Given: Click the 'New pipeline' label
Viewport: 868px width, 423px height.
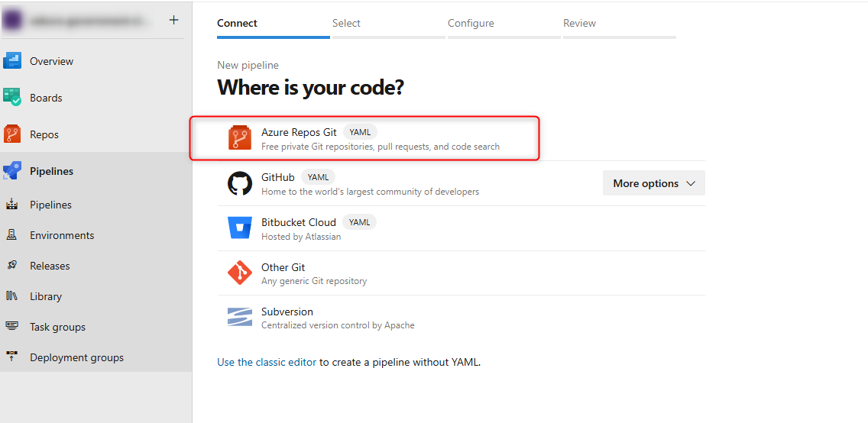Looking at the screenshot, I should [x=248, y=65].
